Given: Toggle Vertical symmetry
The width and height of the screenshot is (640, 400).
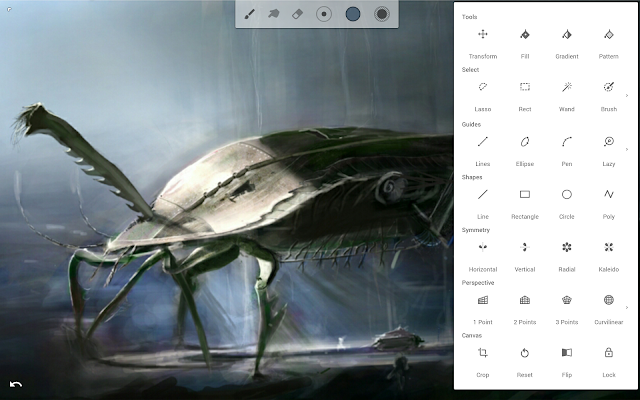Looking at the screenshot, I should click(x=525, y=247).
